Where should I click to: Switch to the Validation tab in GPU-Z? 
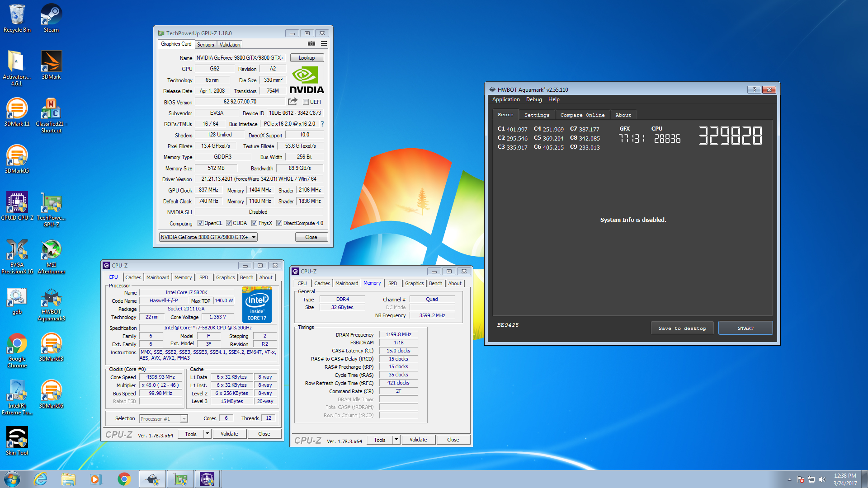(230, 45)
